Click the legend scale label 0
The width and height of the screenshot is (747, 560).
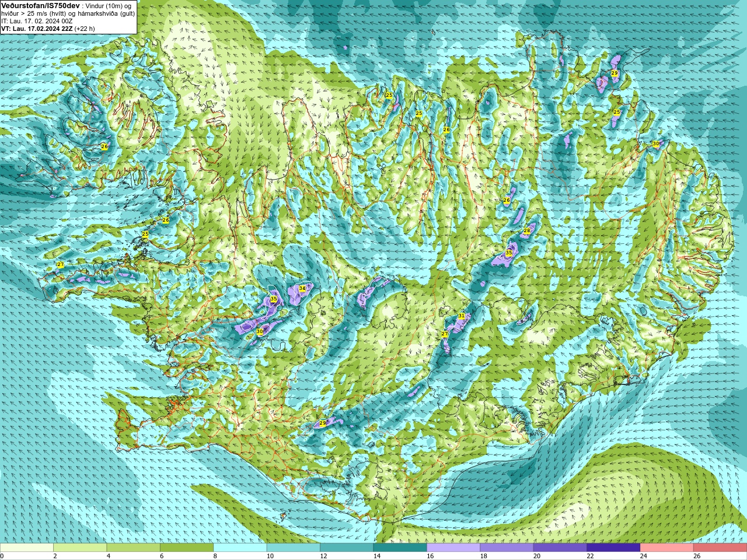(x=2, y=556)
